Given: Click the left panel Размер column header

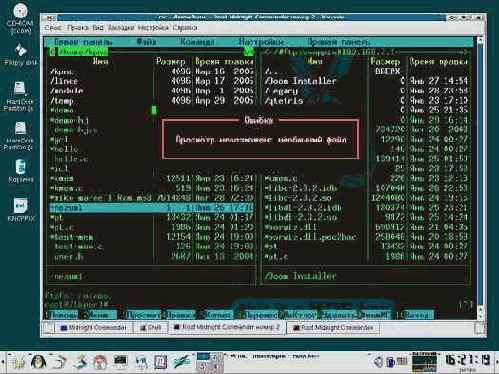Looking at the screenshot, I should [x=171, y=62].
